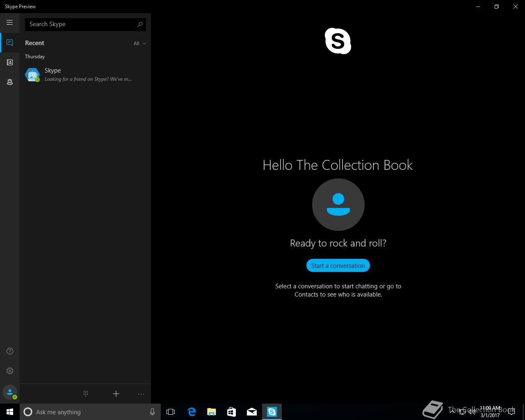Launch Microsoft Edge from the taskbar

pos(192,412)
